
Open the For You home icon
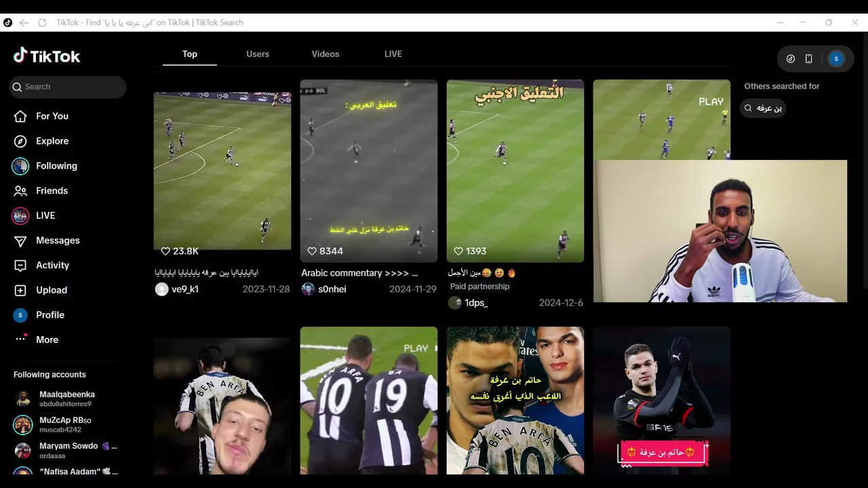tap(20, 116)
